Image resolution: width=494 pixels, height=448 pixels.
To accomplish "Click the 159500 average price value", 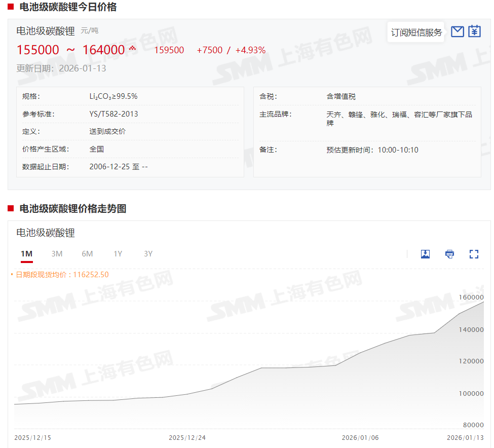I will 169,50.
